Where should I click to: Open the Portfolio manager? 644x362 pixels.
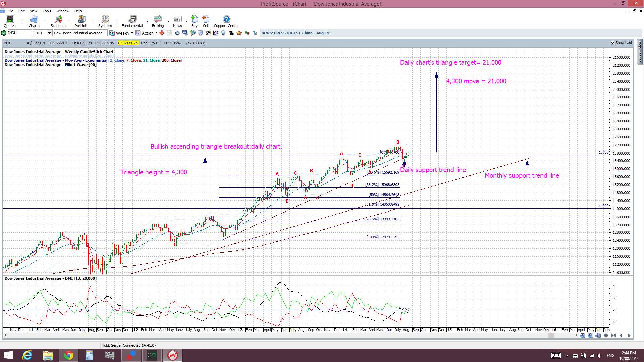tap(82, 21)
